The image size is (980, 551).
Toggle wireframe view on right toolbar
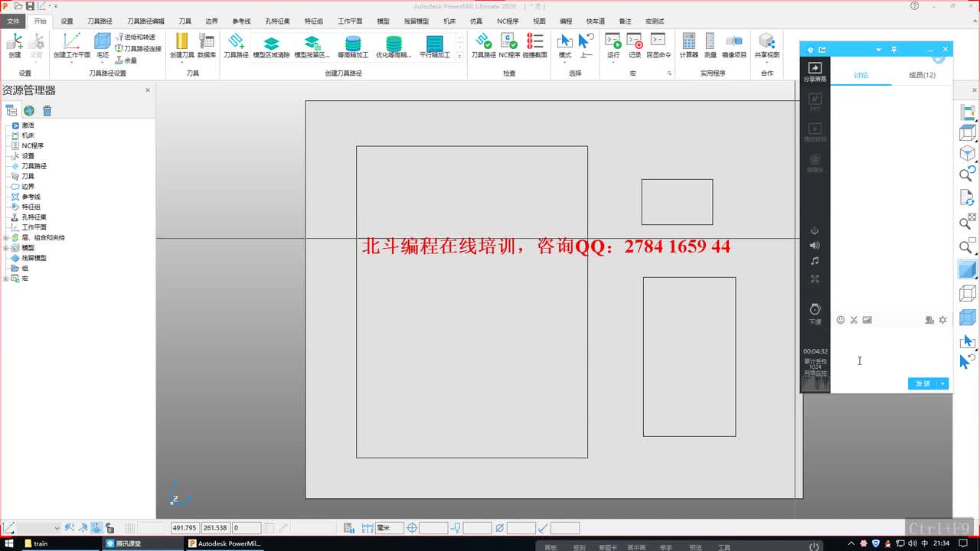pos(968,293)
